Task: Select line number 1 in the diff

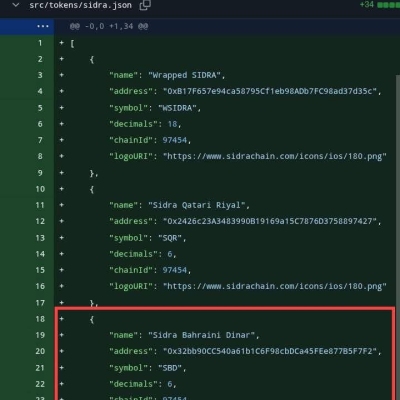Action: pyautogui.click(x=40, y=43)
